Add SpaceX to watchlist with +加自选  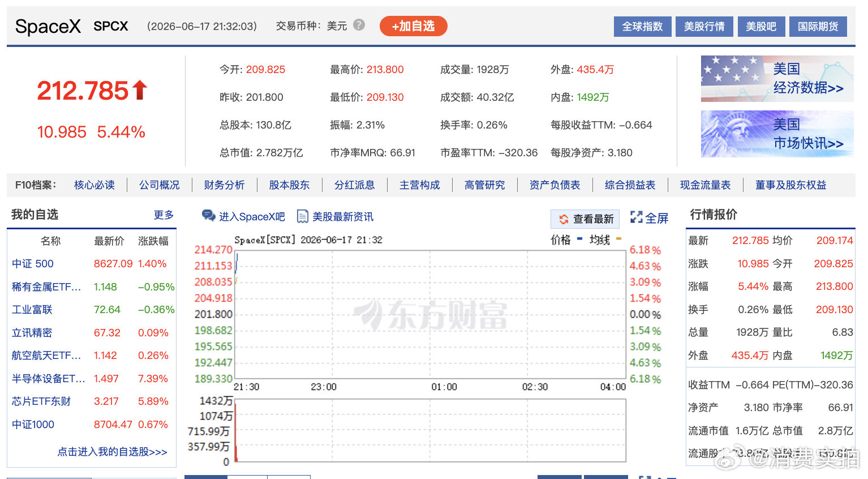413,26
